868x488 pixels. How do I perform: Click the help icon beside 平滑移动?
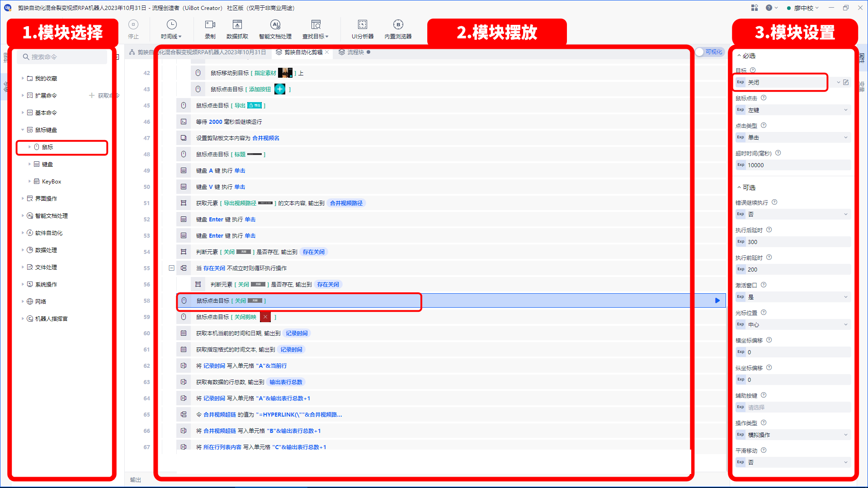(x=764, y=450)
